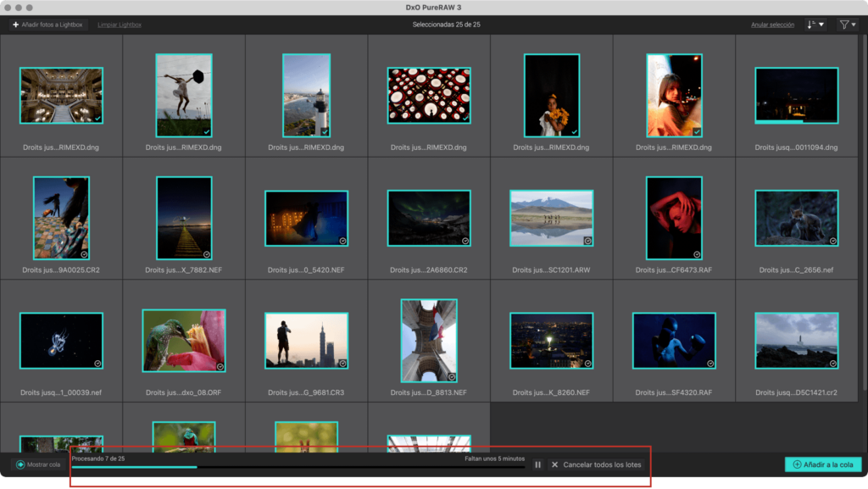
Task: Select the girl holding yellow flowers thumbnail
Action: point(551,95)
